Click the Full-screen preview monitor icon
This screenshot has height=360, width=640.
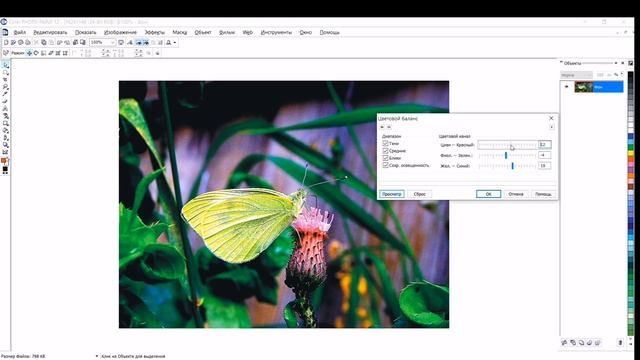[x=121, y=42]
